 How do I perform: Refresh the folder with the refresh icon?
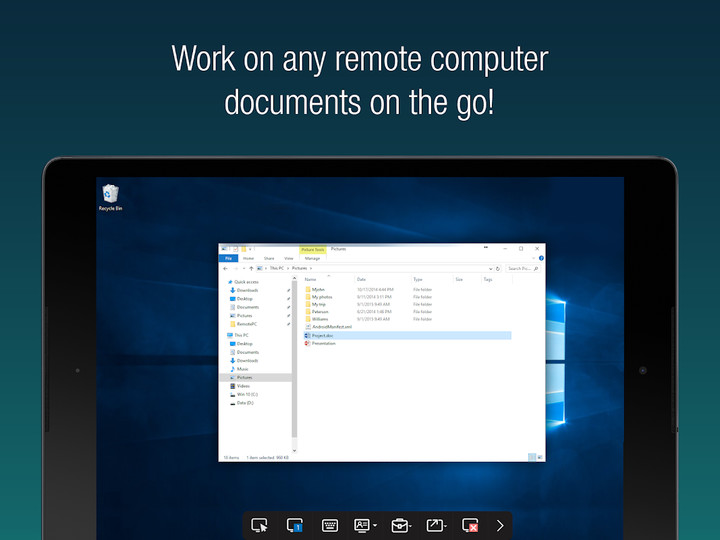pyautogui.click(x=498, y=269)
